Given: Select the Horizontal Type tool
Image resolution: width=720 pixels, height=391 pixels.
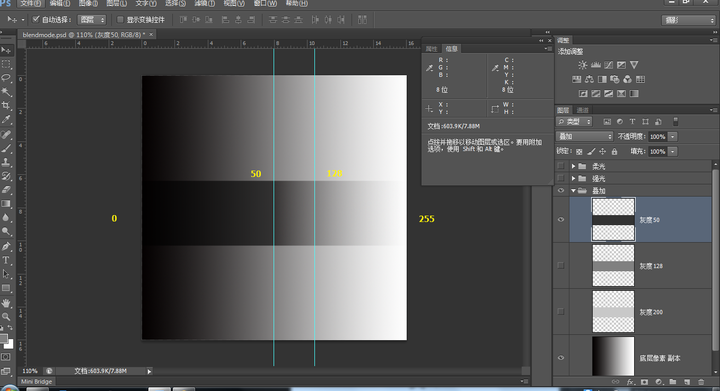Looking at the screenshot, I should click(x=6, y=260).
